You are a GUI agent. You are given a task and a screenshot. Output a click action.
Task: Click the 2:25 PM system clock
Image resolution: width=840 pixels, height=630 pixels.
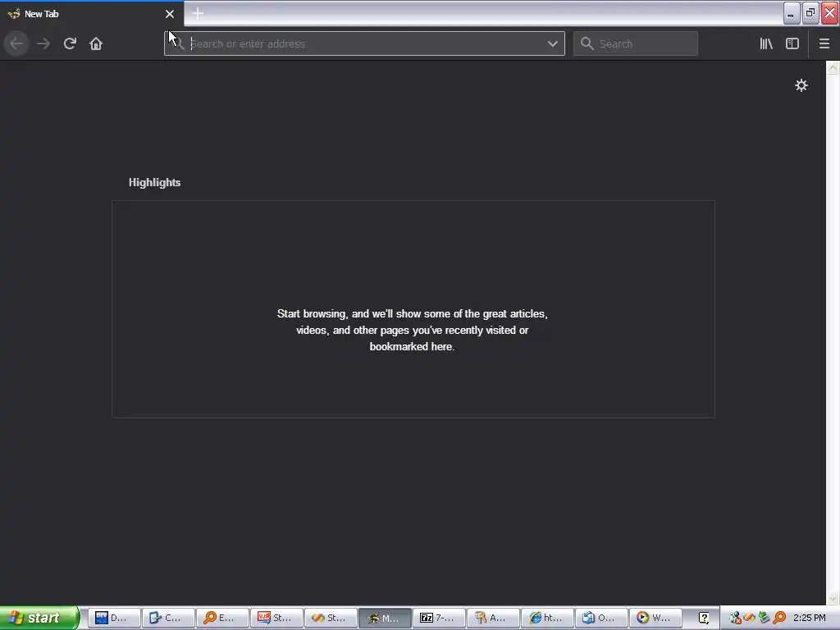810,618
